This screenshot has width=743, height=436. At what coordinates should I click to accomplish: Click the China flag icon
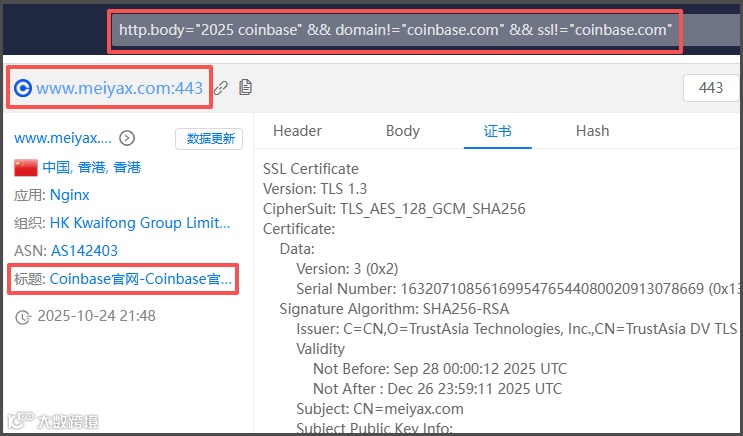pos(26,168)
